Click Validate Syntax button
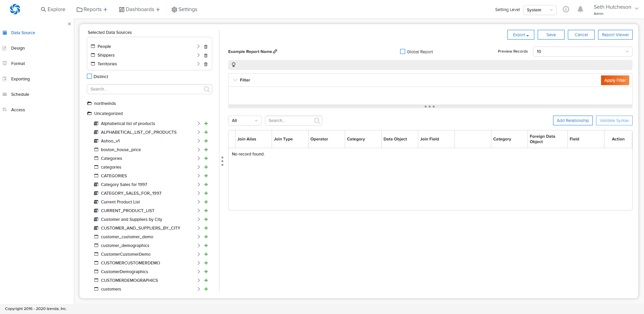Screen dimensions: 644x314 point(614,121)
